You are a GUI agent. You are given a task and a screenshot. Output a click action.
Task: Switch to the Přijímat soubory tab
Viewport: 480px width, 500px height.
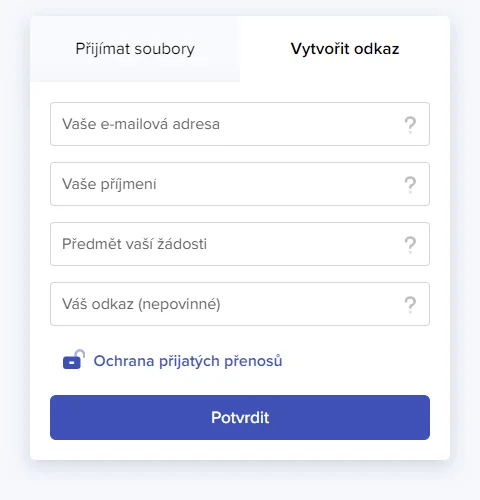tap(135, 49)
